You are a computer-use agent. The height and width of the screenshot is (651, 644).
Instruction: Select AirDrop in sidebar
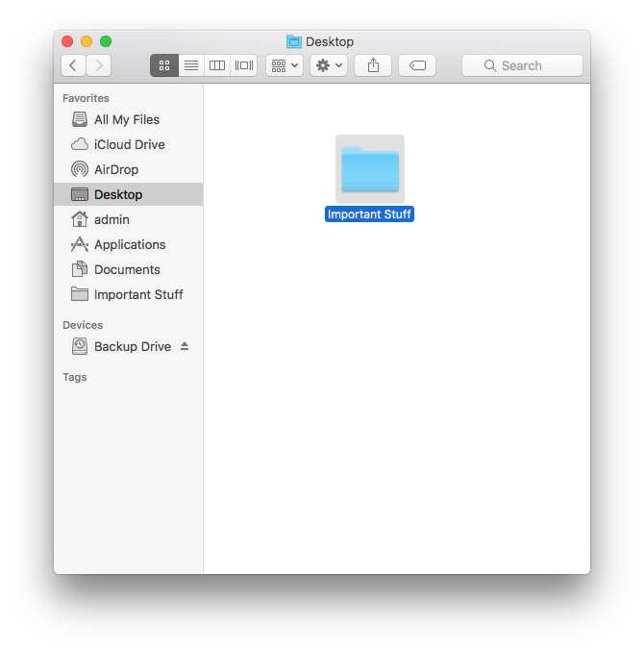[129, 169]
